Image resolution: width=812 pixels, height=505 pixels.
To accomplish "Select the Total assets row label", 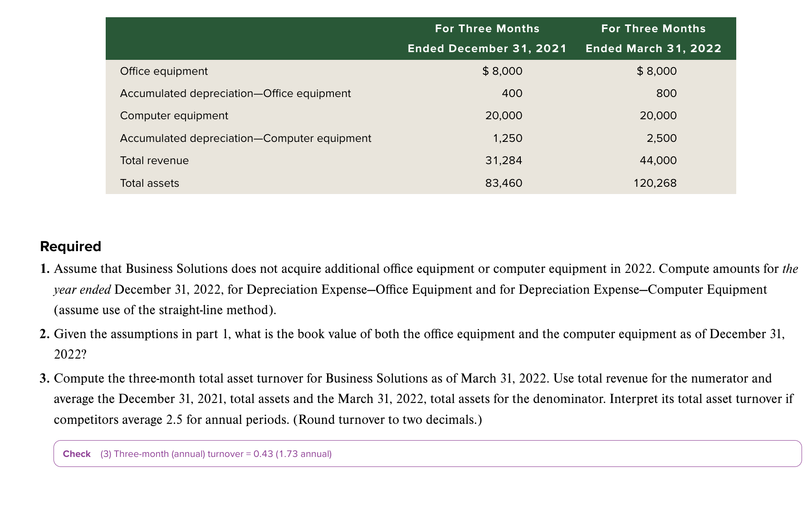I will pos(149,183).
